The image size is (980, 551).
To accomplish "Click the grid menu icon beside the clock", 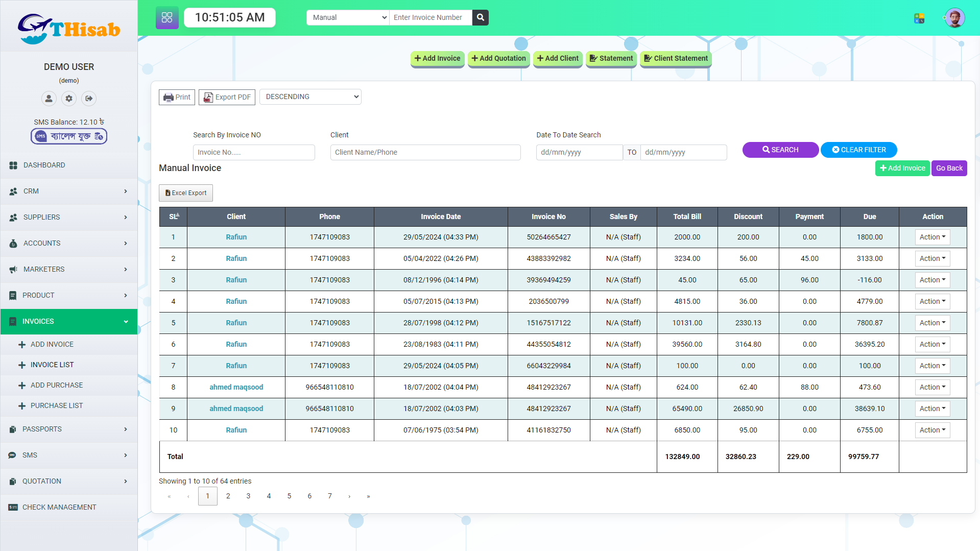I will [x=167, y=18].
